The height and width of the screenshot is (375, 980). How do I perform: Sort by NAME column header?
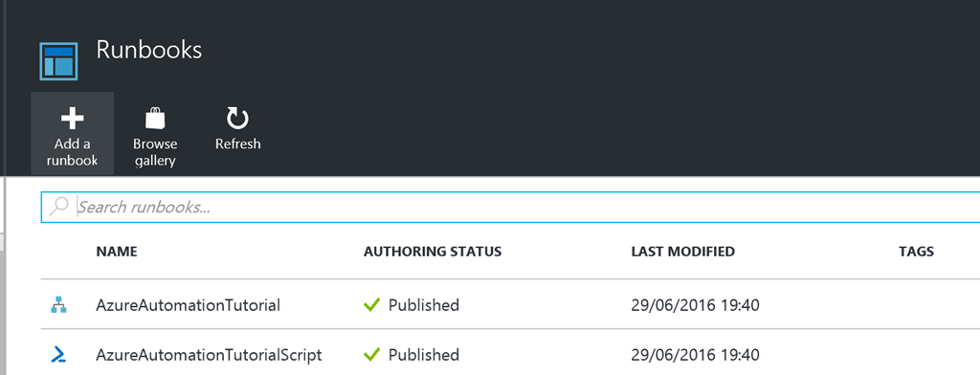(x=117, y=252)
